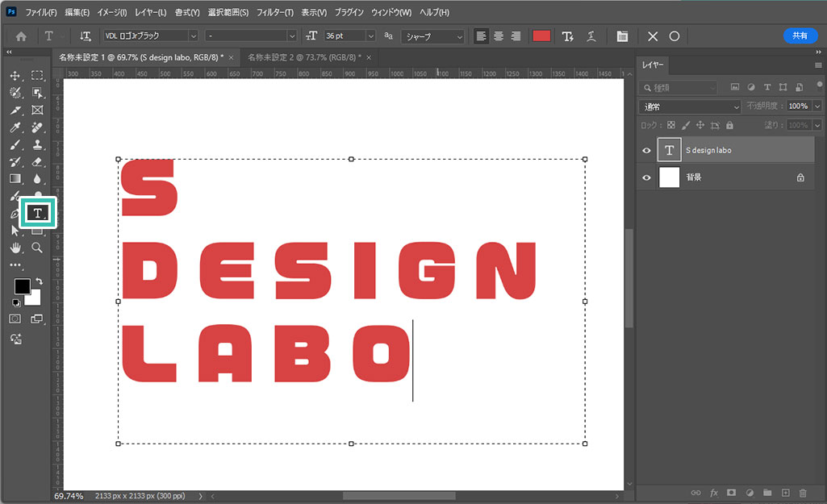Click the black foreground color swatch

coord(22,286)
